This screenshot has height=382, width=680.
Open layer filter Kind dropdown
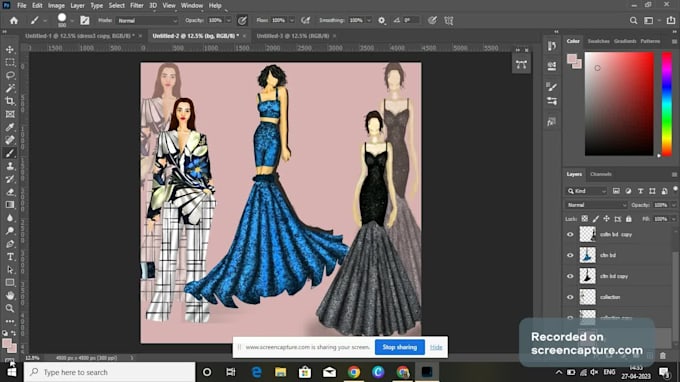587,191
